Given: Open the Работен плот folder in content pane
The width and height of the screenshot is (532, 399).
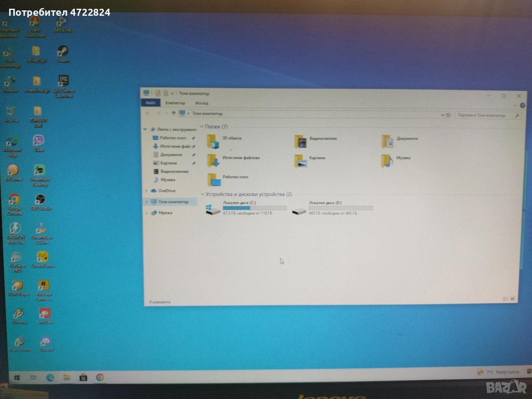Looking at the screenshot, I should click(228, 179).
